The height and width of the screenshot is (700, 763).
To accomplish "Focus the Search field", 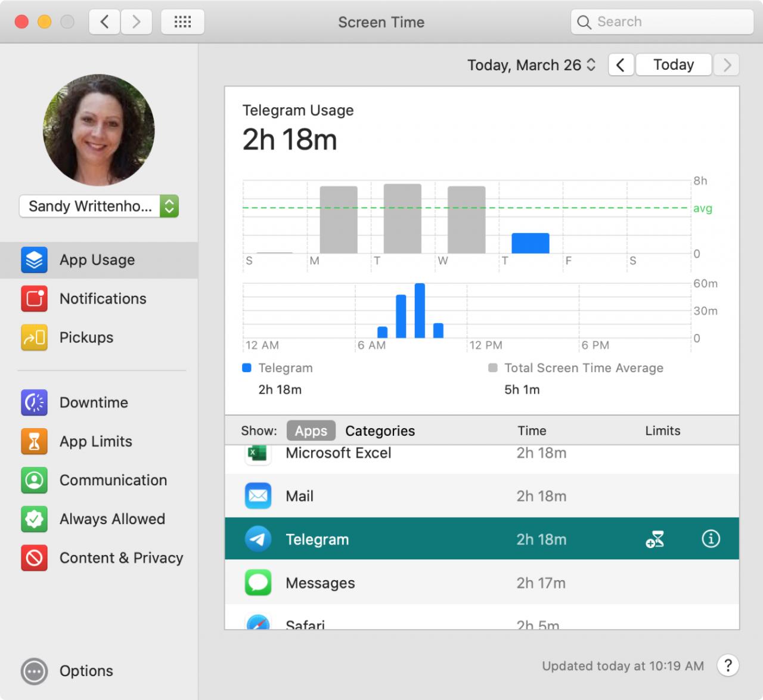I will 662,22.
